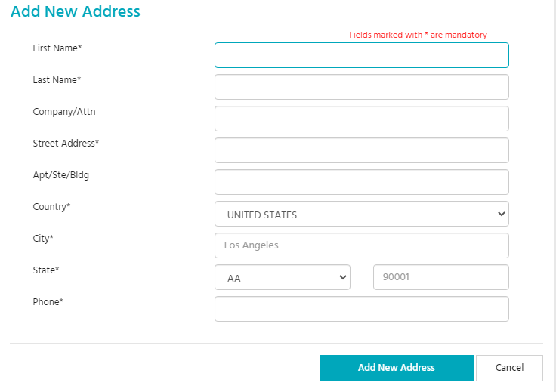Screen dimensions: 556x392
Task: Cancel adding the new address
Action: coord(509,368)
